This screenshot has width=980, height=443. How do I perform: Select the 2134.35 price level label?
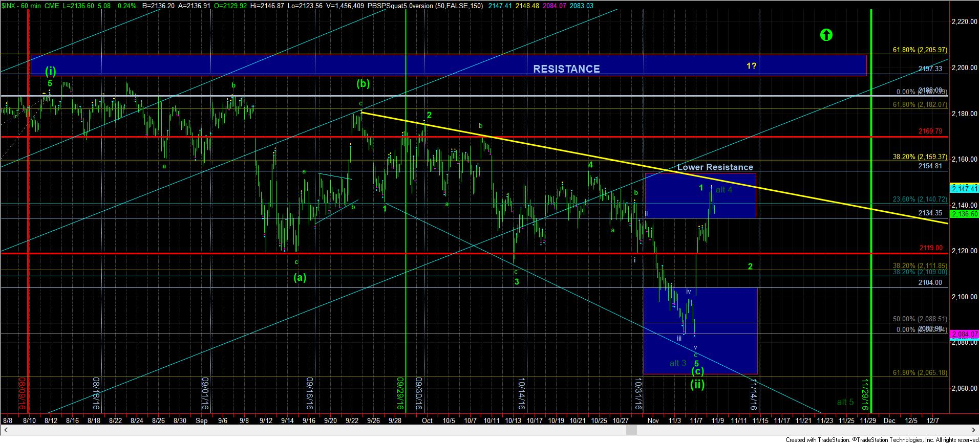(930, 213)
